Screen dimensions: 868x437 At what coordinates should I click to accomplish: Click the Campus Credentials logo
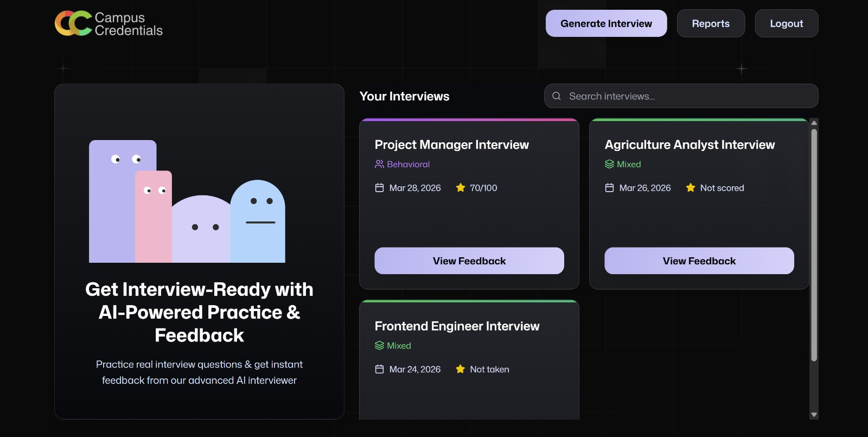(108, 24)
